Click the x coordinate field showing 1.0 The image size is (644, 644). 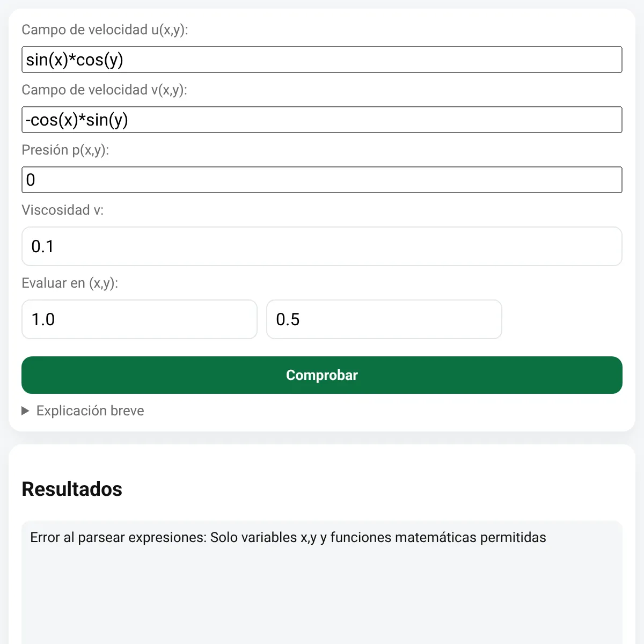click(140, 319)
